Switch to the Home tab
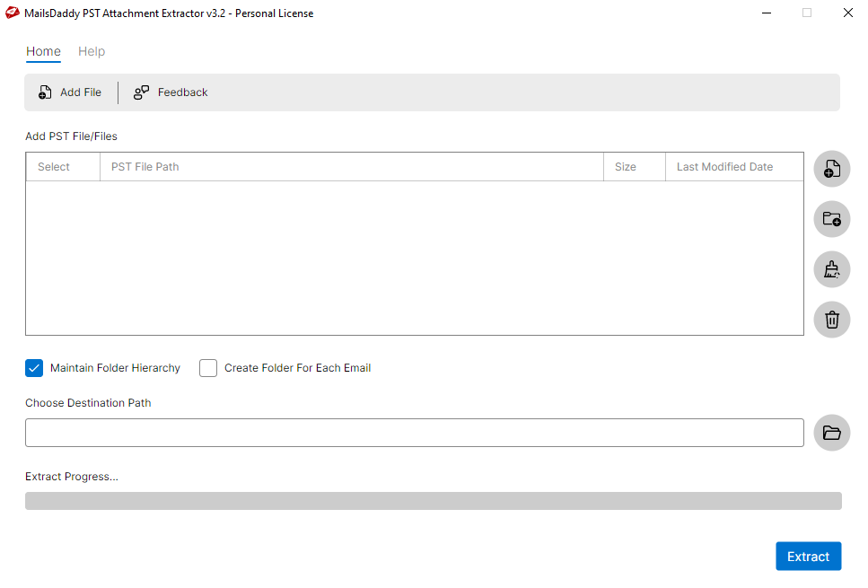Screen dimensions: 868x588 43,51
